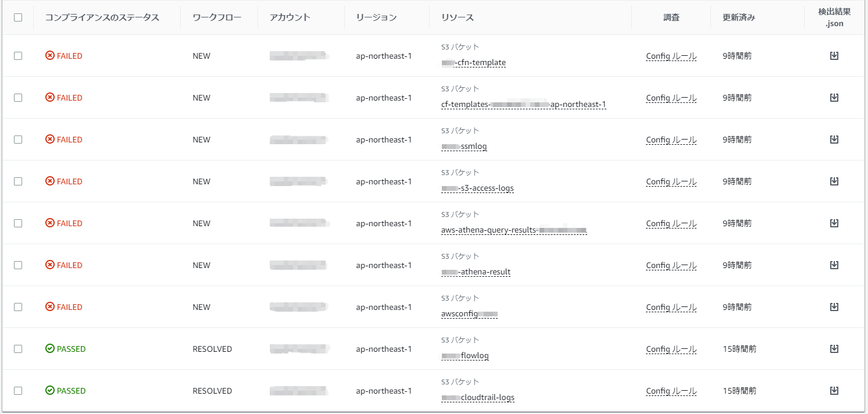
Task: Download findings JSON for flowlog row
Action: point(834,349)
